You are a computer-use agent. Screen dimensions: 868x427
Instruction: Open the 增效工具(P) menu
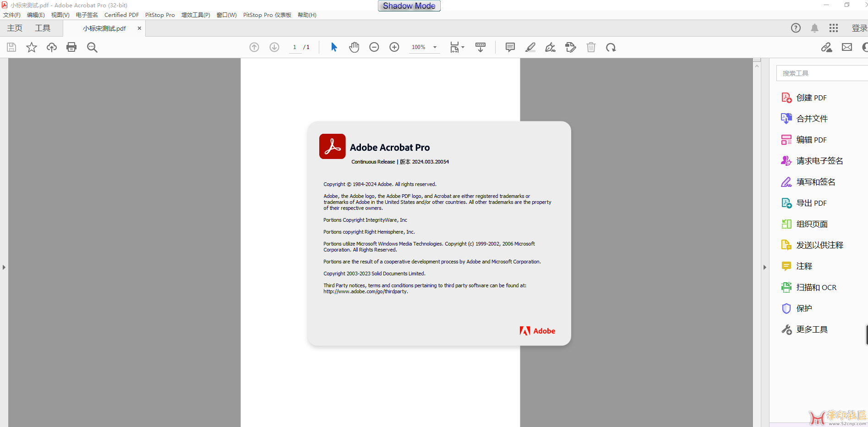(196, 15)
